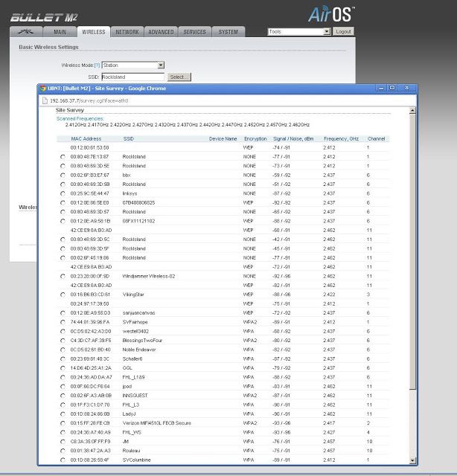Select the FHL_L3 network radio button
The height and width of the screenshot is (476, 457).
(x=63, y=405)
